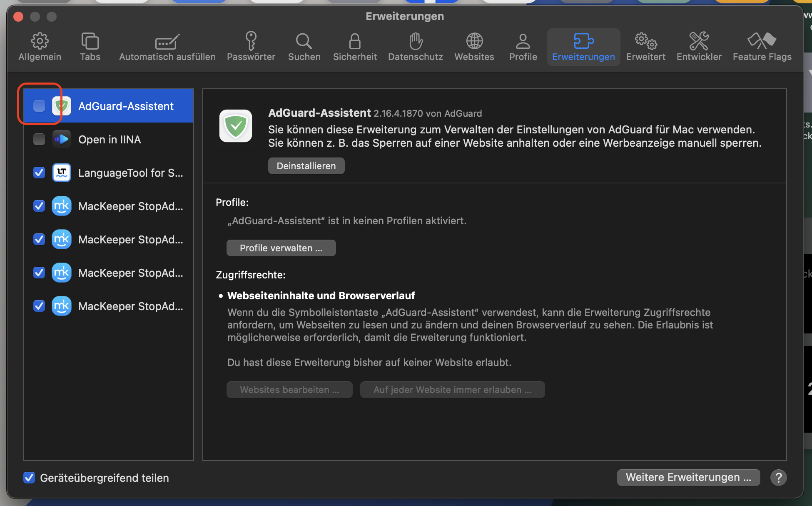812x506 pixels.
Task: Enable the Open in IINA checkbox
Action: tap(39, 139)
